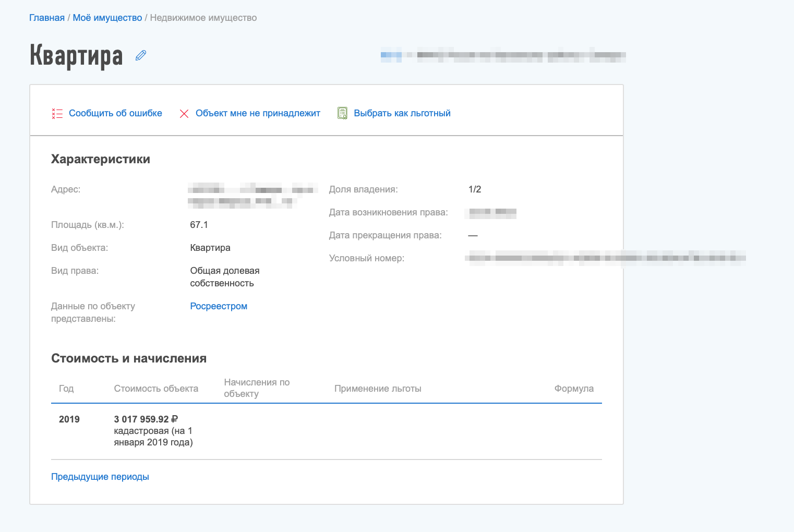Click the 3 017 959.92 ₽ value
Viewport: 794px width, 532px height.
(146, 419)
